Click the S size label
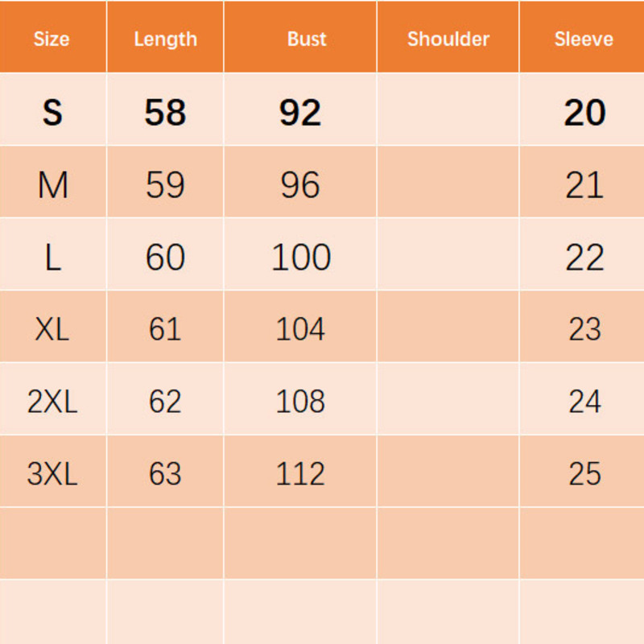This screenshot has width=644, height=644. click(52, 113)
